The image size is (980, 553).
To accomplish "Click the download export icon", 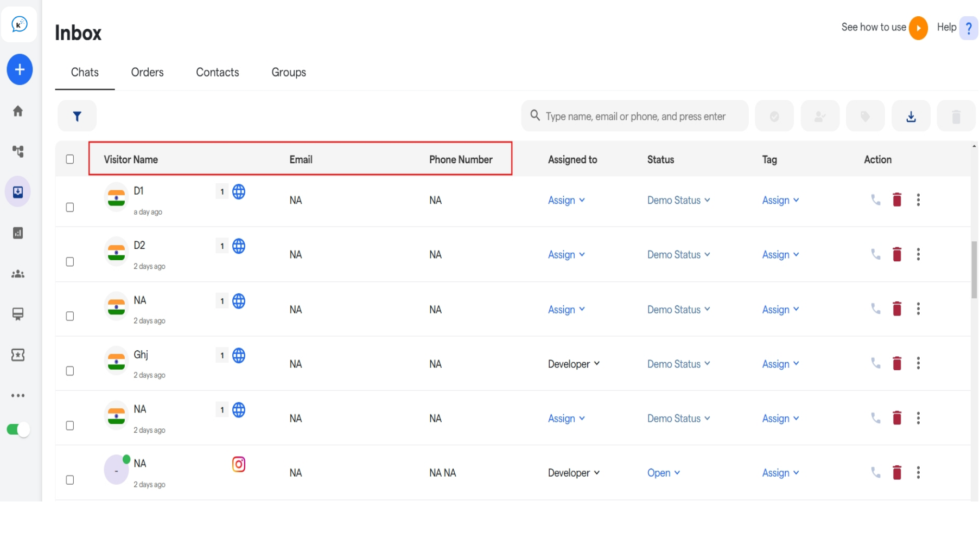I will pyautogui.click(x=911, y=116).
